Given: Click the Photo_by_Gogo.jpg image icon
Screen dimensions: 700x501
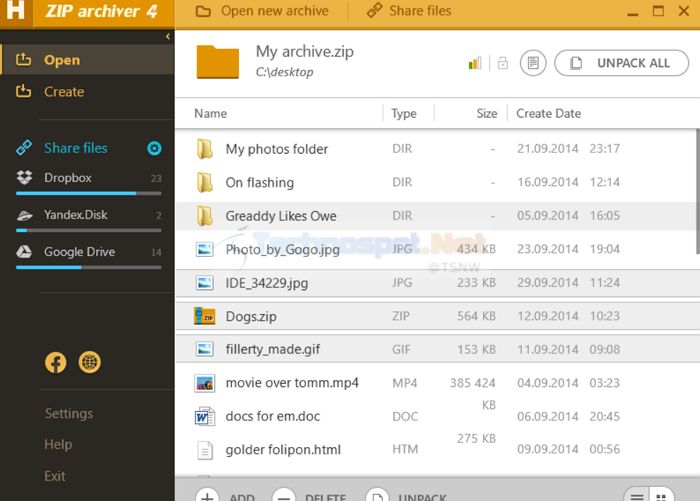Looking at the screenshot, I should [x=205, y=249].
